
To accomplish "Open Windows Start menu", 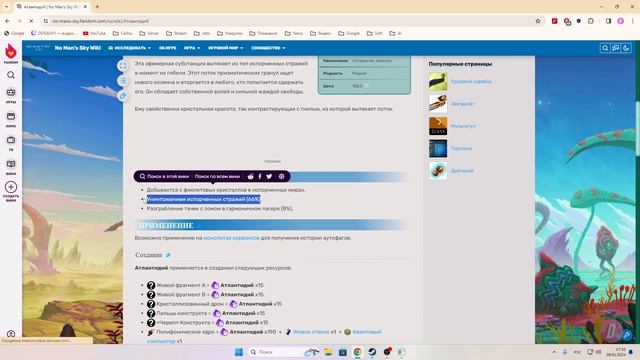I will (239, 352).
